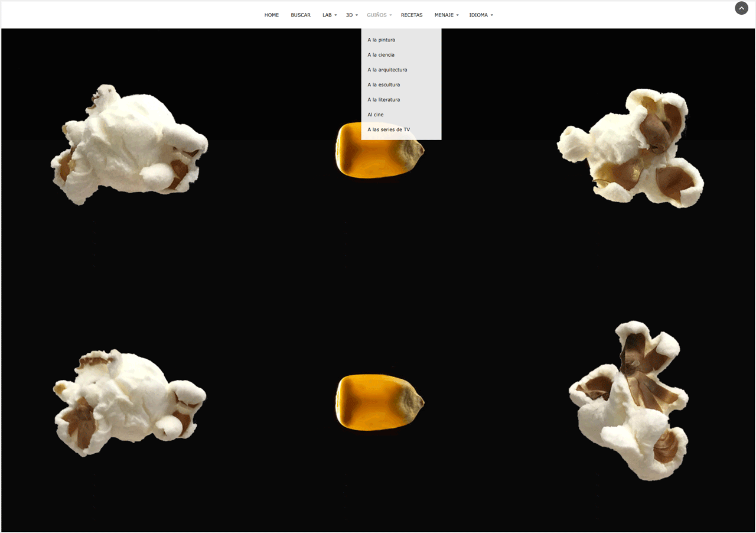This screenshot has height=533, width=756.
Task: Click the scroll-to-top arrow icon
Action: 741,8
